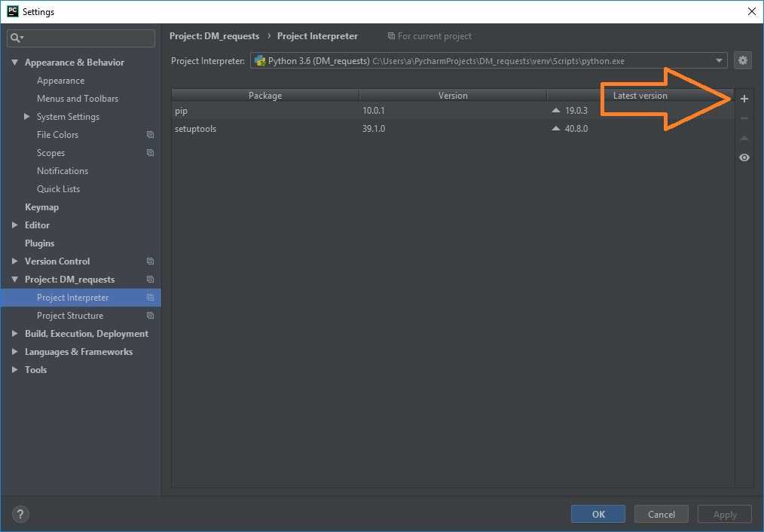The width and height of the screenshot is (764, 532).
Task: Click the minus icon to uninstall package
Action: point(744,118)
